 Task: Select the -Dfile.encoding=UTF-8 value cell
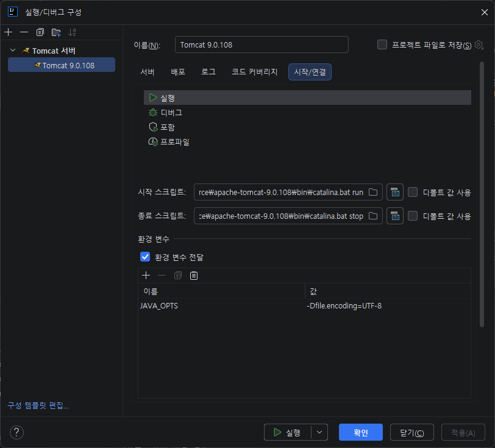coord(388,305)
